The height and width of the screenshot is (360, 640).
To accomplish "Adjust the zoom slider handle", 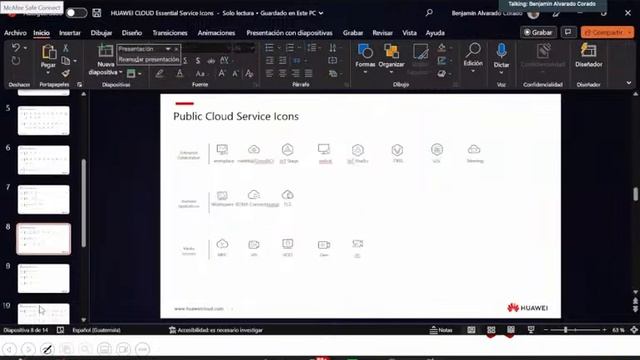I will pyautogui.click(x=566, y=330).
